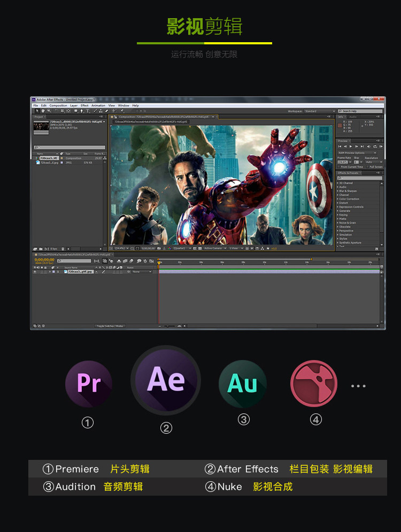Click Search Help input field
The width and height of the screenshot is (401, 532).
(360, 111)
